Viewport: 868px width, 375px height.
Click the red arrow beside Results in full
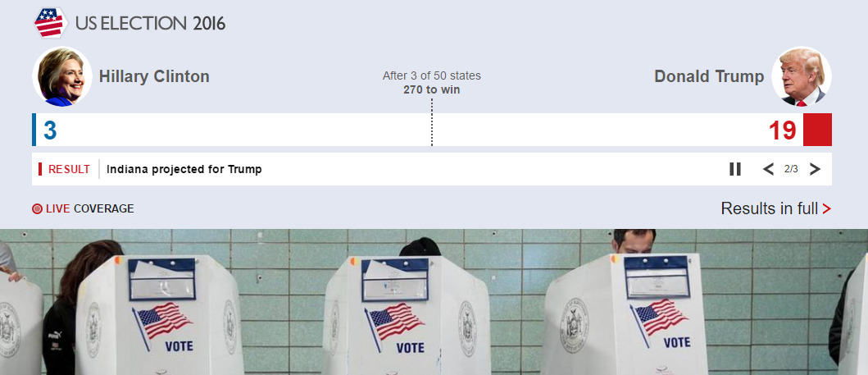826,208
